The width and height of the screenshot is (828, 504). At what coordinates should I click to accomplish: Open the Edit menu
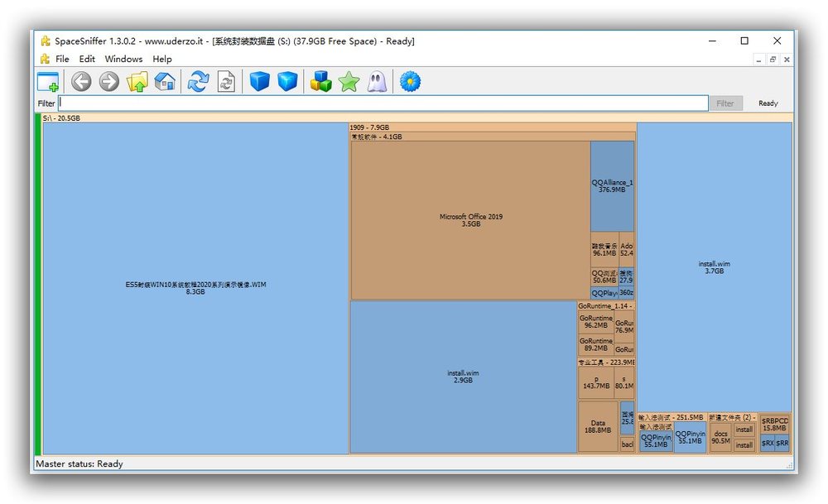tap(87, 59)
